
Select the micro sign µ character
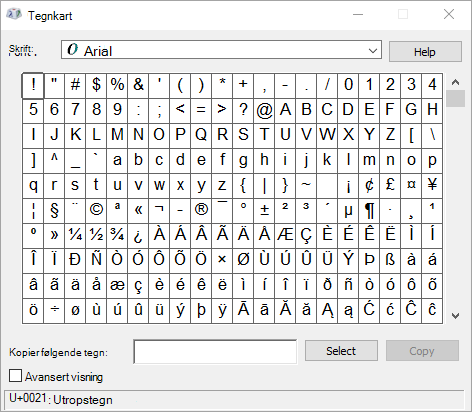(348, 211)
